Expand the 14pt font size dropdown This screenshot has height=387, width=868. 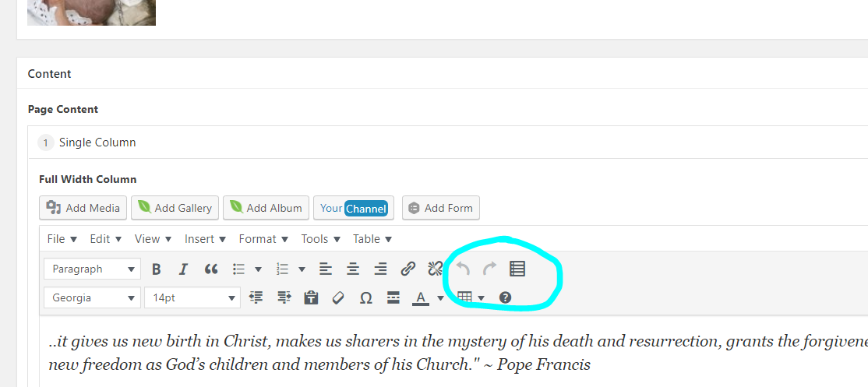click(192, 297)
